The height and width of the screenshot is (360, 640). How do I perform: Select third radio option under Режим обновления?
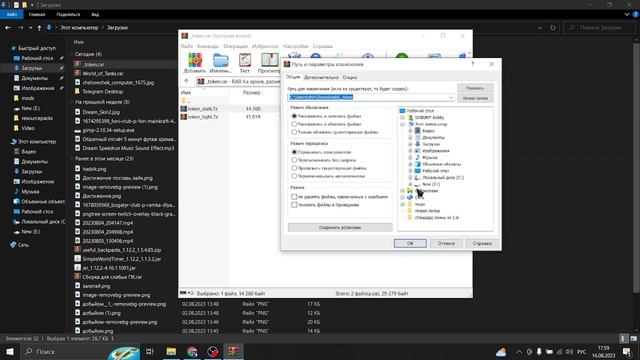[x=294, y=132]
